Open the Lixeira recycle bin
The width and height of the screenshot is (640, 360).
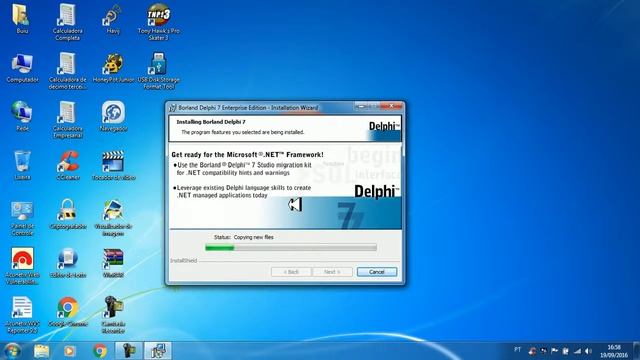point(22,166)
